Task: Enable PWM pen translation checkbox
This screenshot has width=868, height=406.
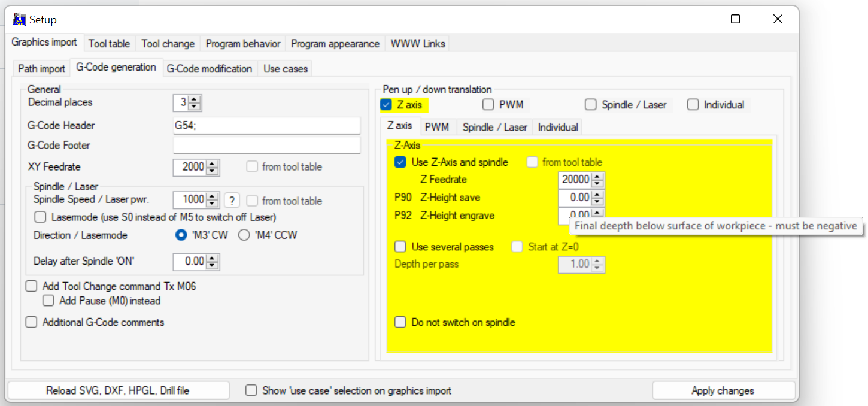Action: [488, 105]
